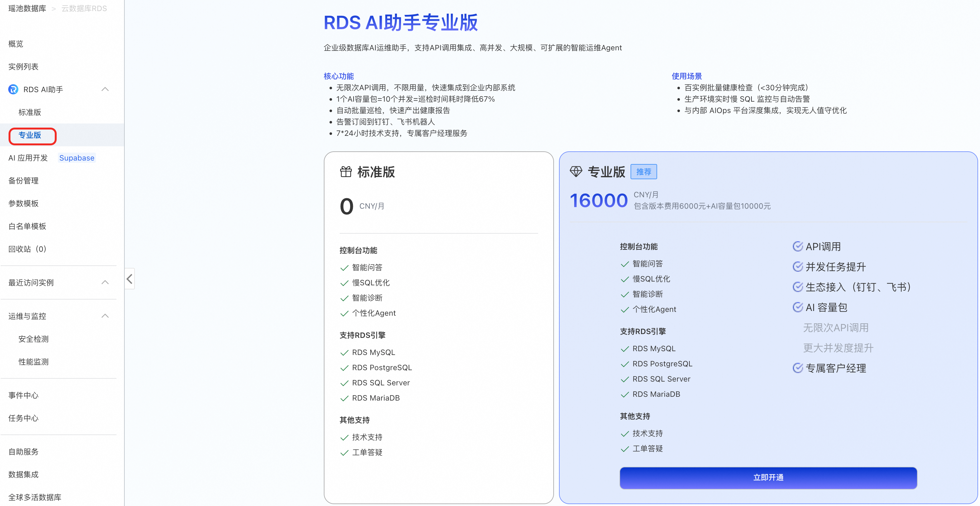This screenshot has width=980, height=506.
Task: Collapse the left sidebar with the arrow handle
Action: click(x=129, y=279)
